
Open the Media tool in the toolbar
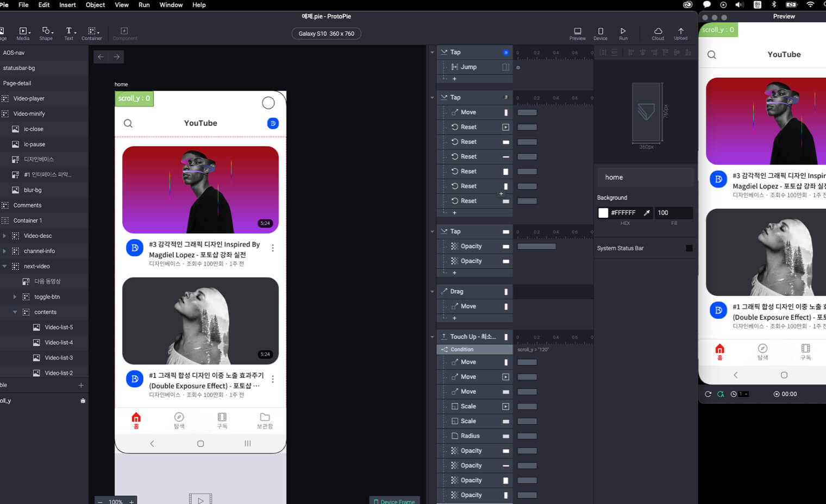click(23, 34)
